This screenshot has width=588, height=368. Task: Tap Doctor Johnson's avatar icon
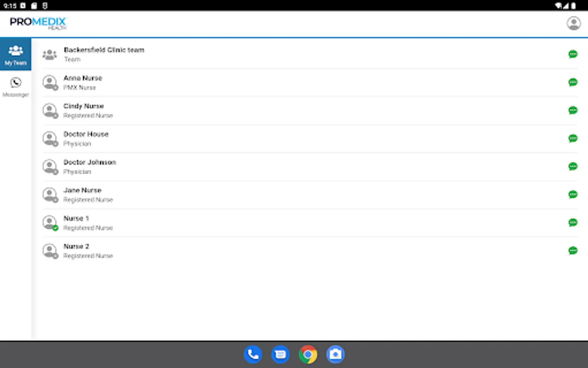[x=50, y=166]
